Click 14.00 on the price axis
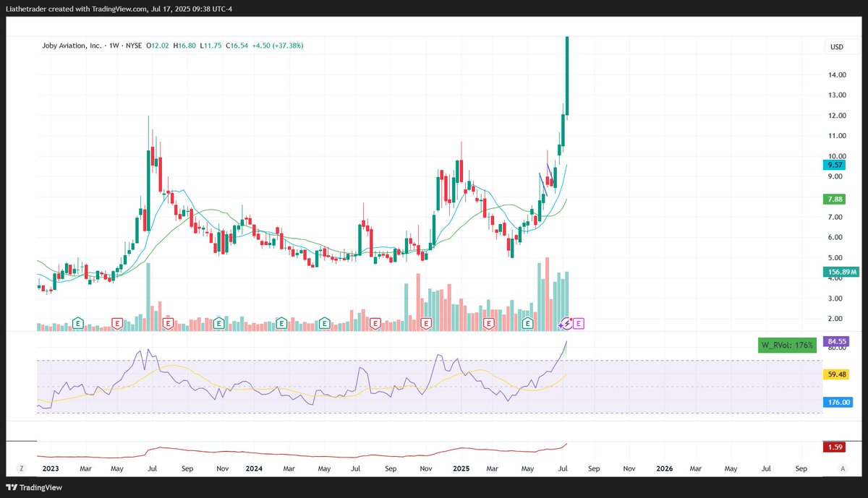 point(838,74)
